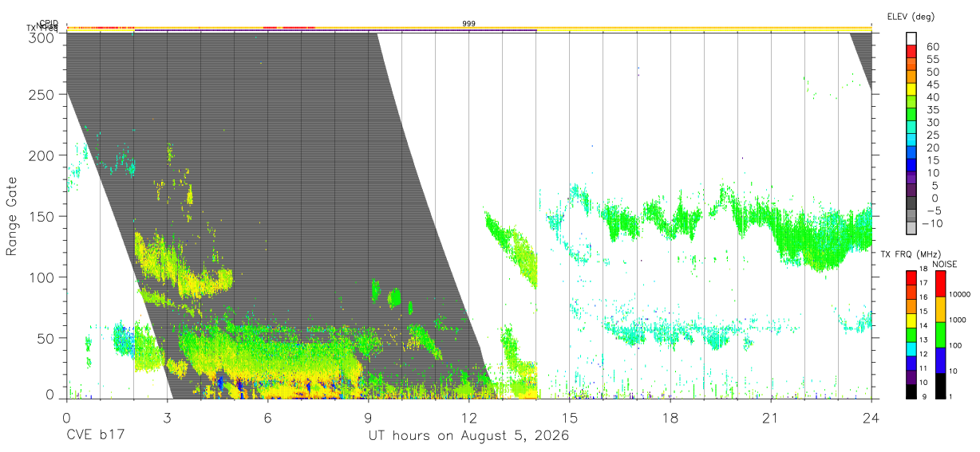Select the blue segment of NOISE color bar
The image size is (980, 452).
[x=939, y=360]
